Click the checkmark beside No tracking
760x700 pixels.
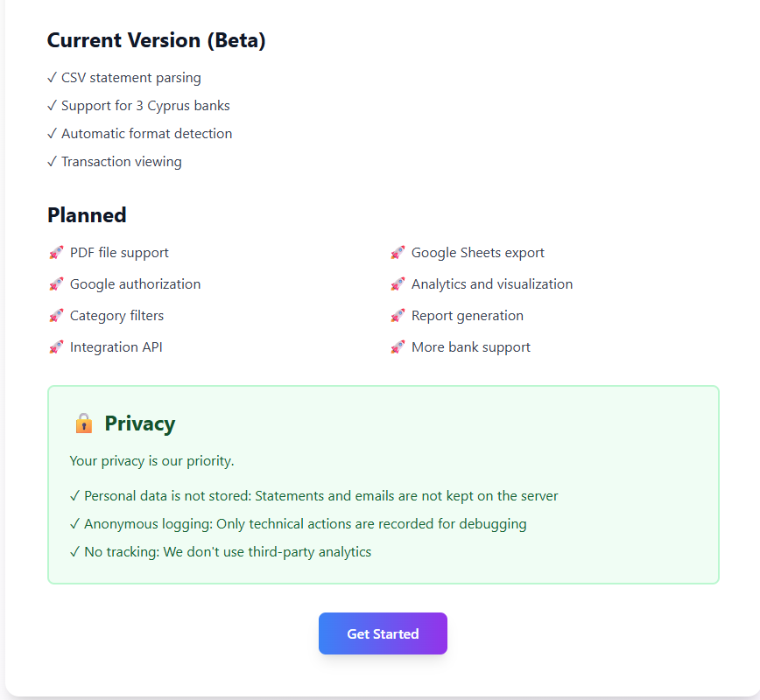coord(74,551)
